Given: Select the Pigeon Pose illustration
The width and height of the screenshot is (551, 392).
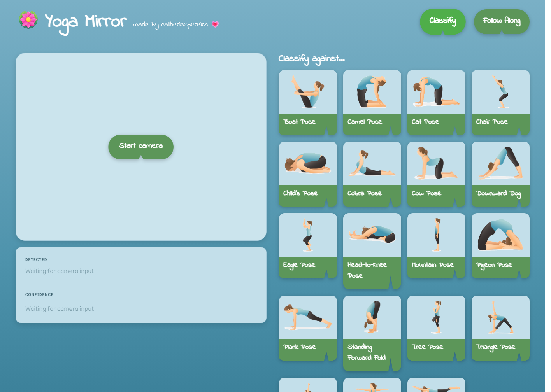Looking at the screenshot, I should 500,235.
